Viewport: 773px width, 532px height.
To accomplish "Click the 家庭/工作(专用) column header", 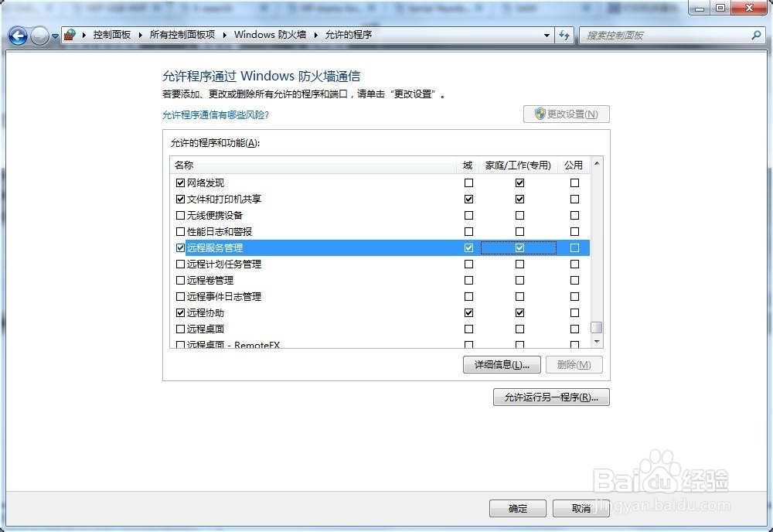I will click(x=519, y=165).
